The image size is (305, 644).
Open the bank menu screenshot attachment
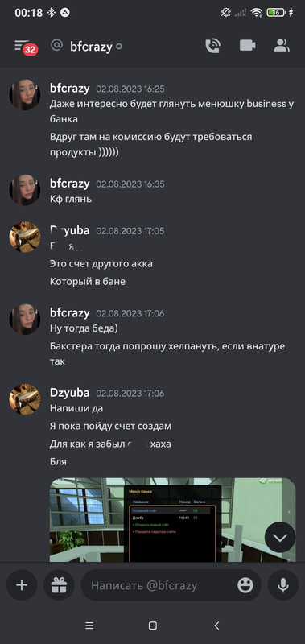pyautogui.click(x=172, y=519)
